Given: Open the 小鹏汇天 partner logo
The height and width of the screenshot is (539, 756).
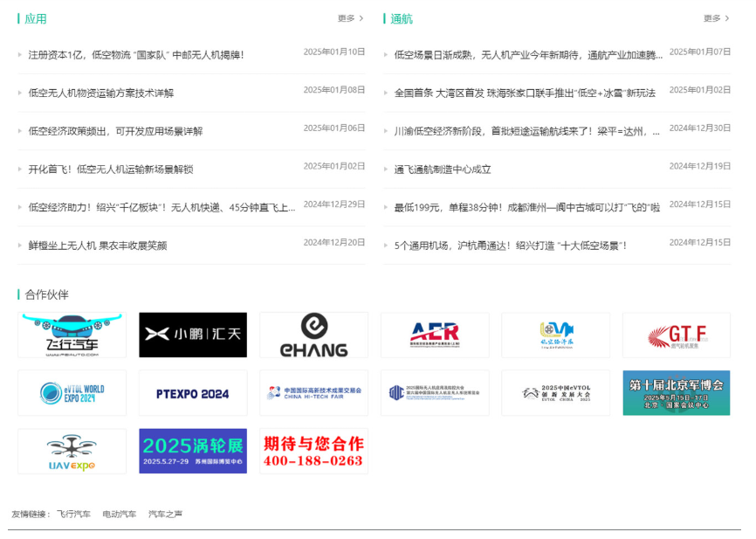Looking at the screenshot, I should [193, 335].
